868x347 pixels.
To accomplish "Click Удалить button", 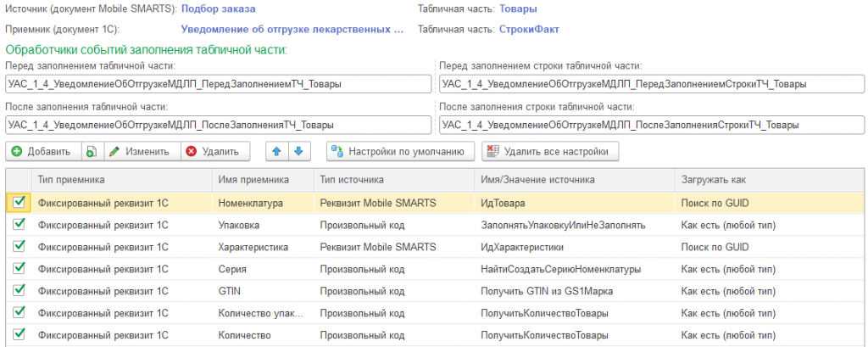I will point(214,151).
